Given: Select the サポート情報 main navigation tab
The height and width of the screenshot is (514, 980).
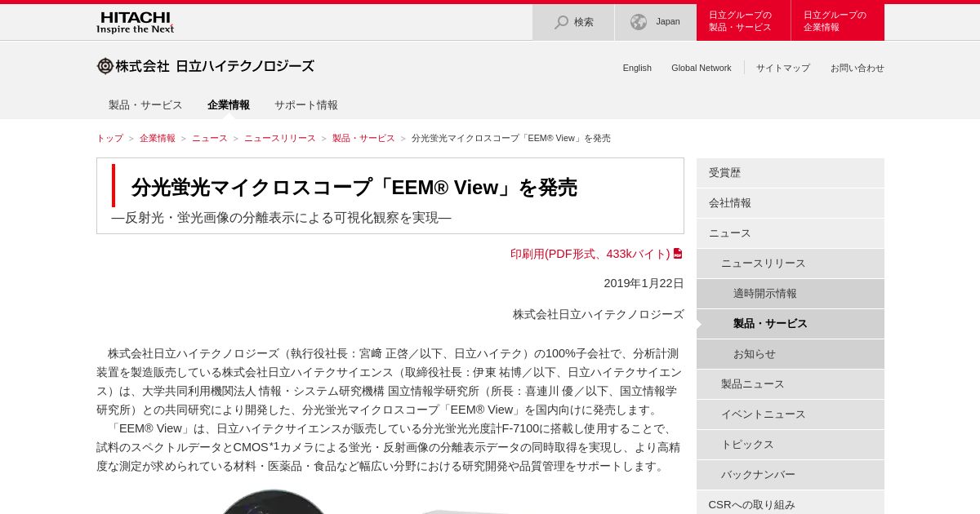Looking at the screenshot, I should point(306,105).
